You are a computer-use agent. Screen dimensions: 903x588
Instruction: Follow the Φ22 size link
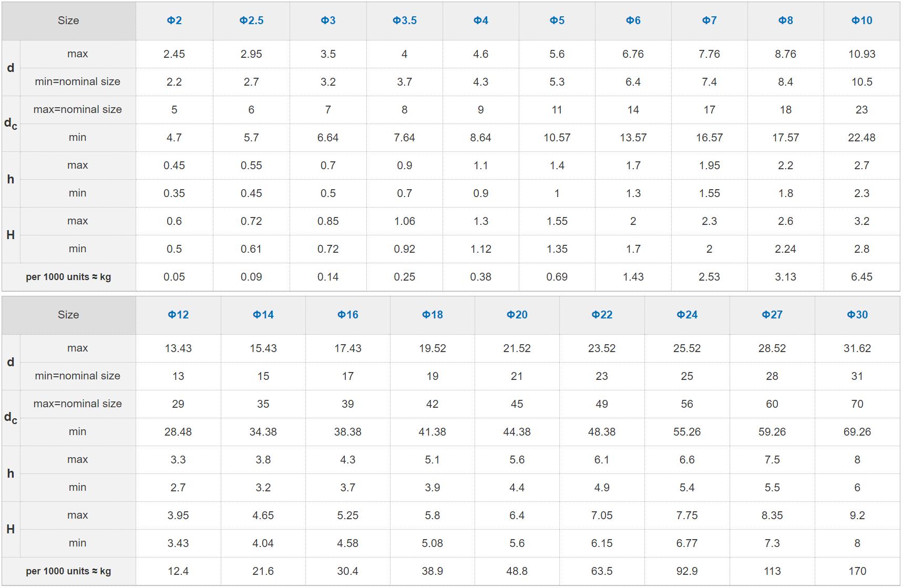[602, 315]
